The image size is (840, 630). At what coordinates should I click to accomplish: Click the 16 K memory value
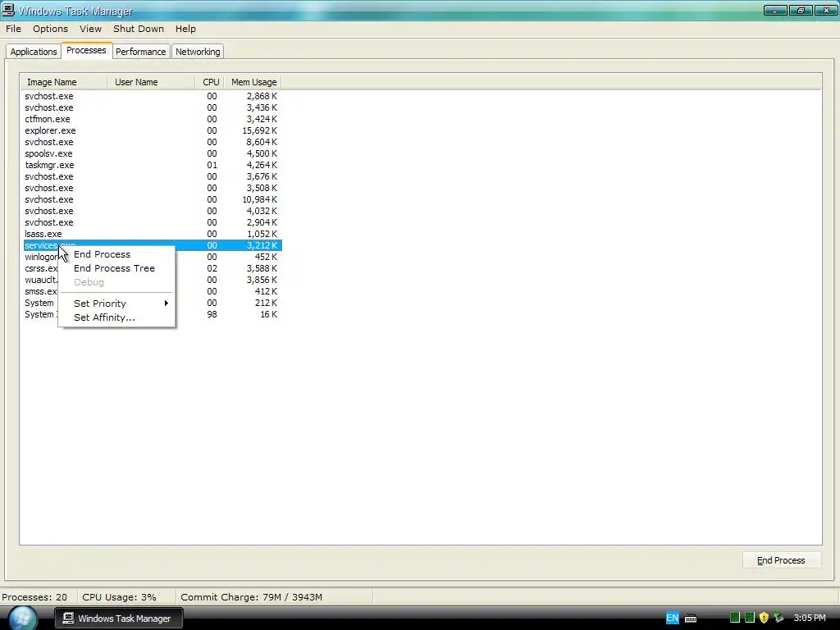pos(268,314)
